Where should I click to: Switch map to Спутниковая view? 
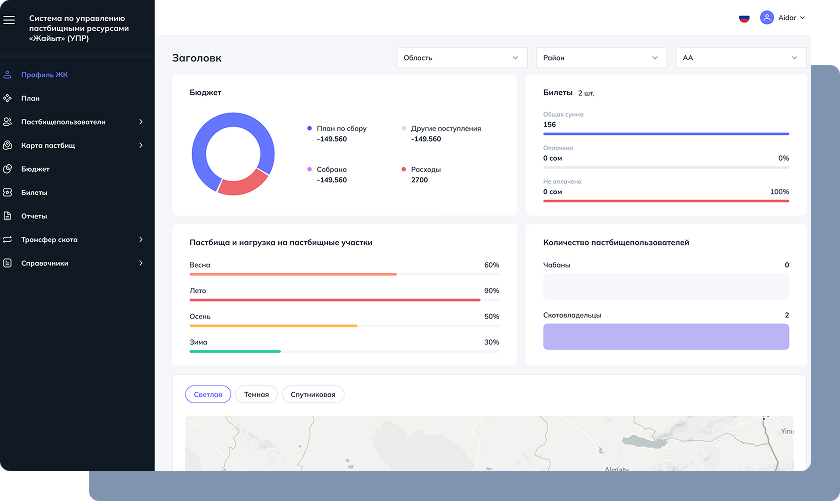pyautogui.click(x=313, y=394)
